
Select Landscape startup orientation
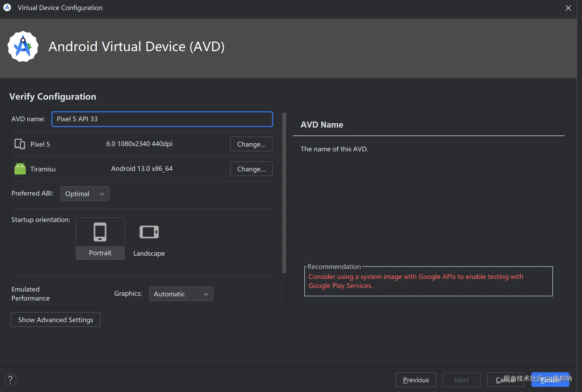point(149,239)
